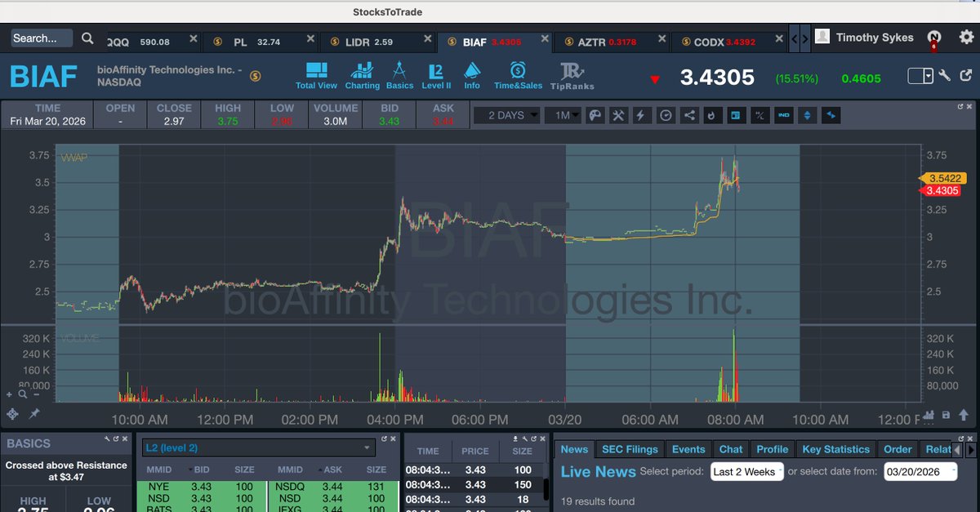Toggle percent scale on the chart

(x=759, y=115)
